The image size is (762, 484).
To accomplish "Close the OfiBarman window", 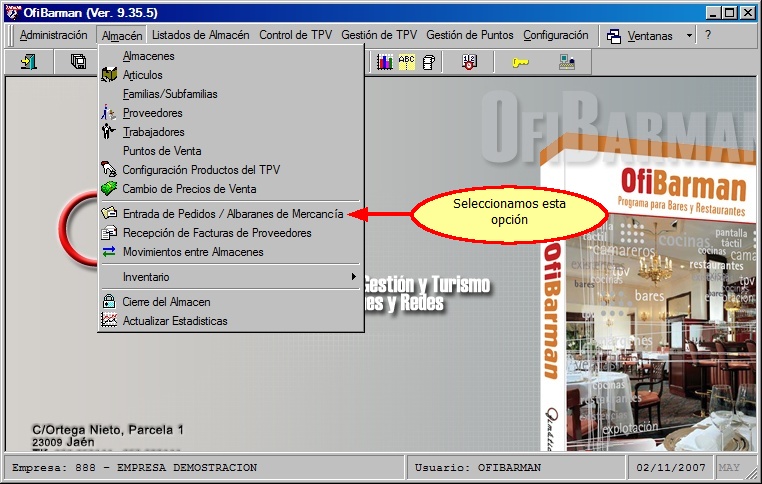I will [747, 13].
